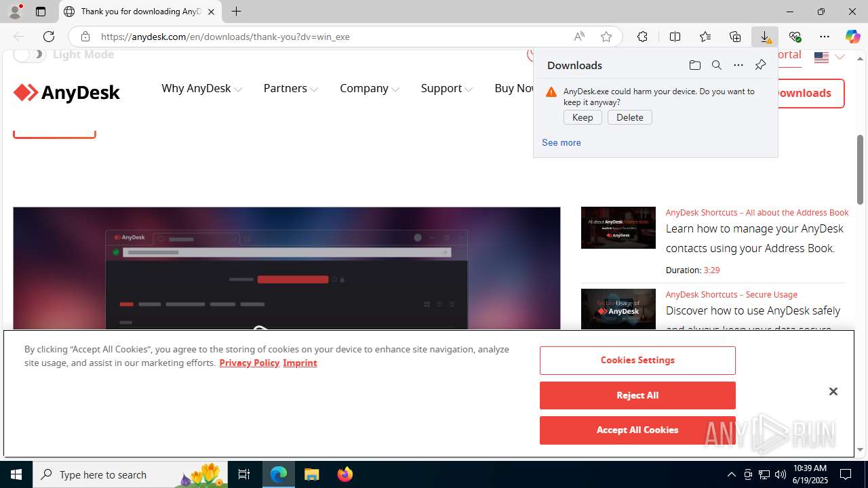Open more options in Downloads panel
This screenshot has height=488, width=868.
pos(738,65)
